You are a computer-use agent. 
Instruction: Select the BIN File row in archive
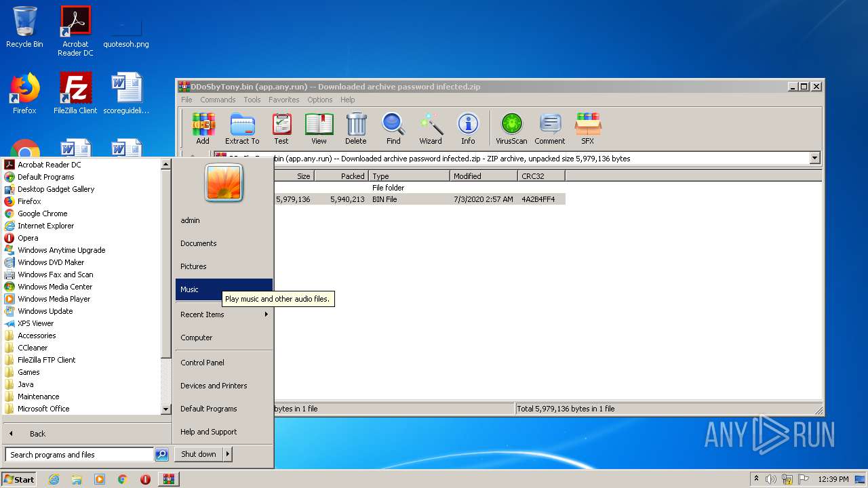[x=419, y=199]
